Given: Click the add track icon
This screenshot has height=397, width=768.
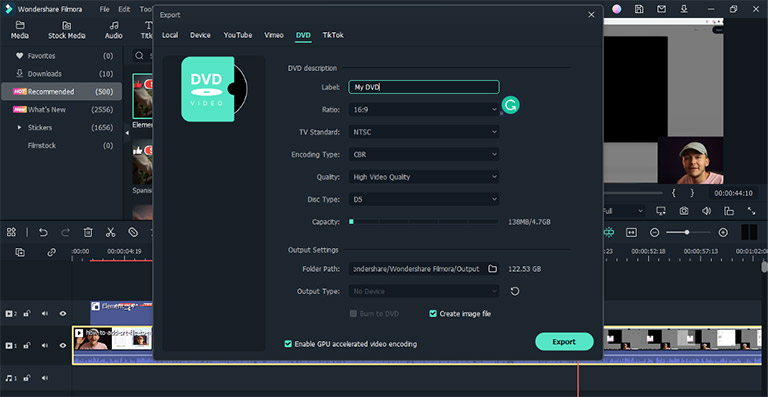Looking at the screenshot, I should (x=20, y=253).
